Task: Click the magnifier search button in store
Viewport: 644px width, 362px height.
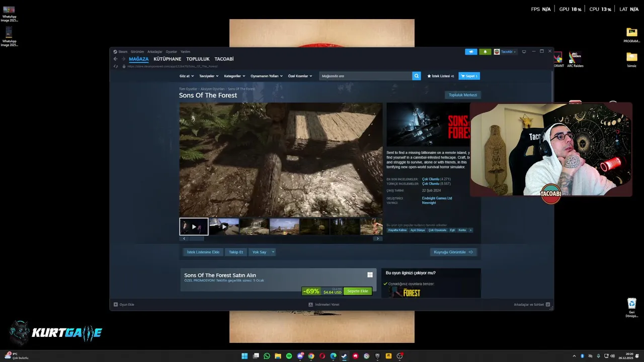Action: tap(417, 76)
